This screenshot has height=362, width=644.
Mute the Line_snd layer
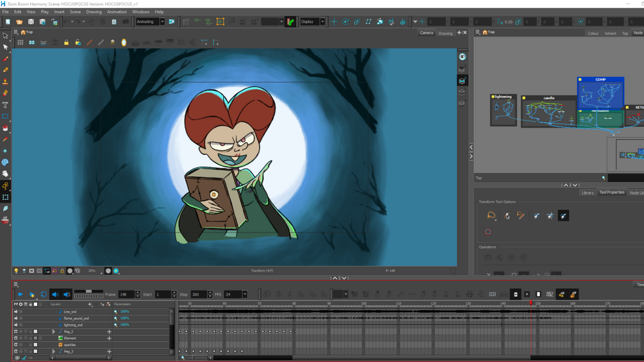tap(16, 311)
